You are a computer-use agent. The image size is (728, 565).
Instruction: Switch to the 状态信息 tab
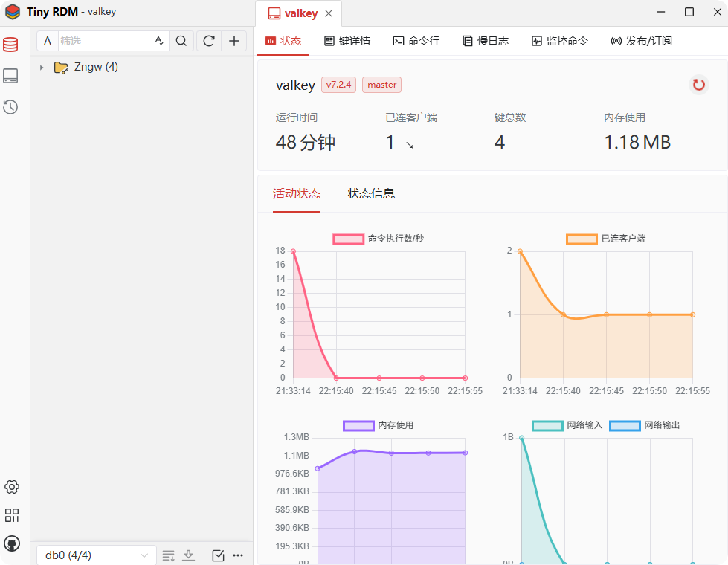tap(370, 193)
